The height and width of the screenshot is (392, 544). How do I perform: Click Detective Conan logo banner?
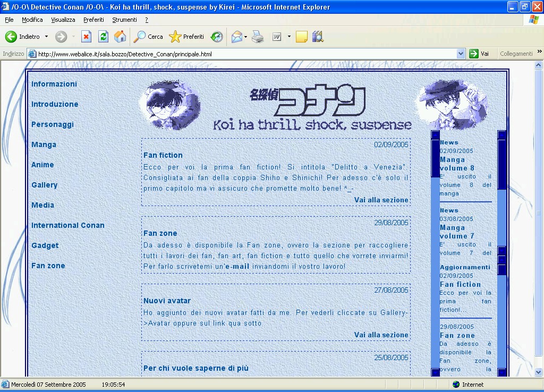point(312,107)
